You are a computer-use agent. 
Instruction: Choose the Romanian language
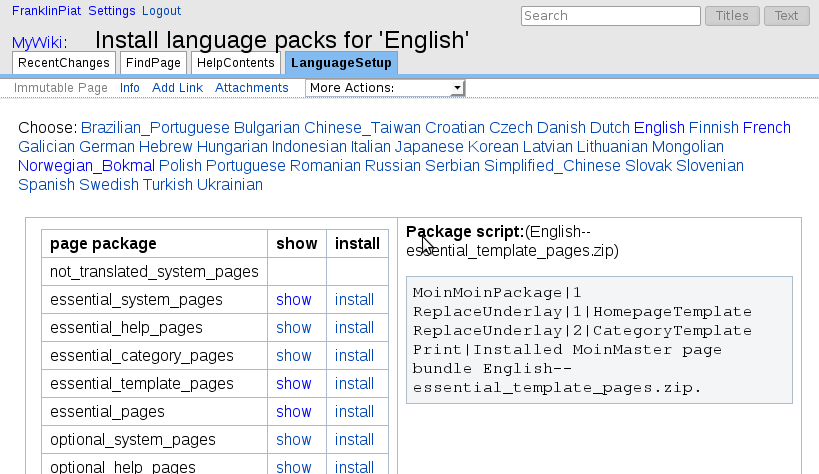coord(325,166)
